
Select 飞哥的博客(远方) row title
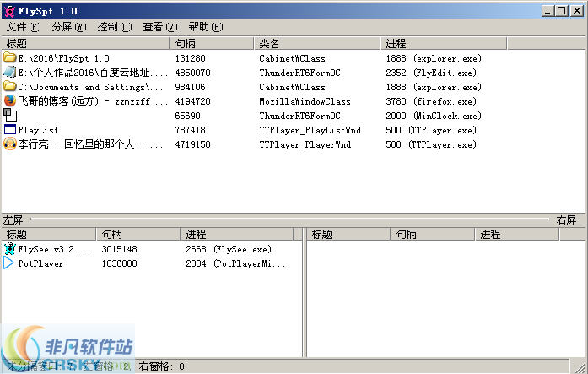click(x=93, y=101)
